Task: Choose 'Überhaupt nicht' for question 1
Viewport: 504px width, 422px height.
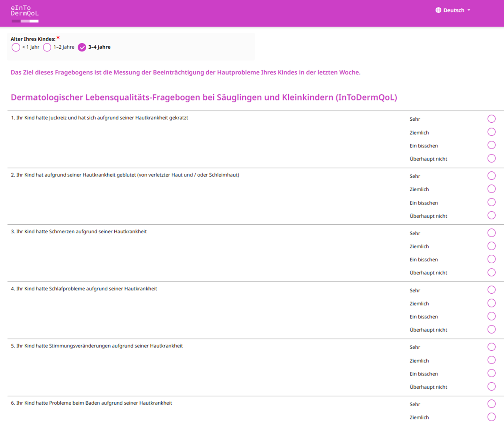Action: pyautogui.click(x=492, y=158)
